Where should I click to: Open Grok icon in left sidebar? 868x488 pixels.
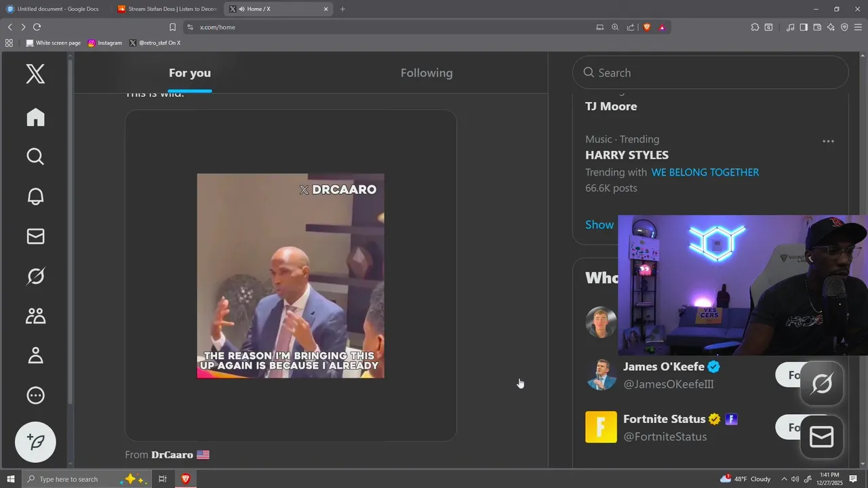click(35, 276)
